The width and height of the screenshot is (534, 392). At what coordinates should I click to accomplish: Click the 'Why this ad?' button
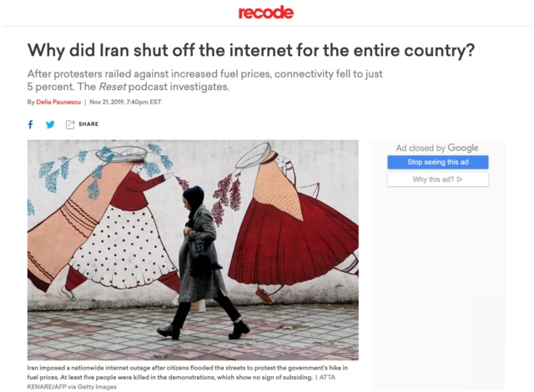coord(437,179)
